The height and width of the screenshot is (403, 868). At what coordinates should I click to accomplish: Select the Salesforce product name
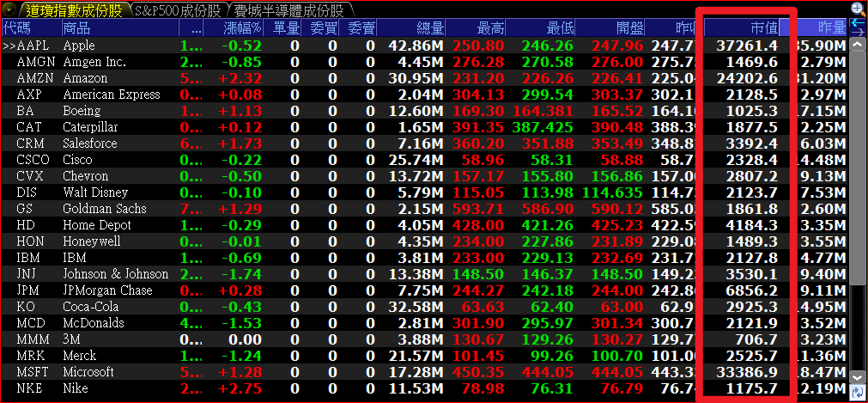[x=90, y=143]
